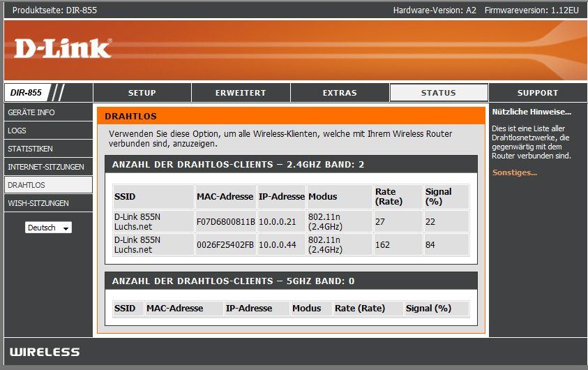Click MAC address F07D6800811B
Image resolution: width=588 pixels, height=370 pixels.
coord(226,222)
